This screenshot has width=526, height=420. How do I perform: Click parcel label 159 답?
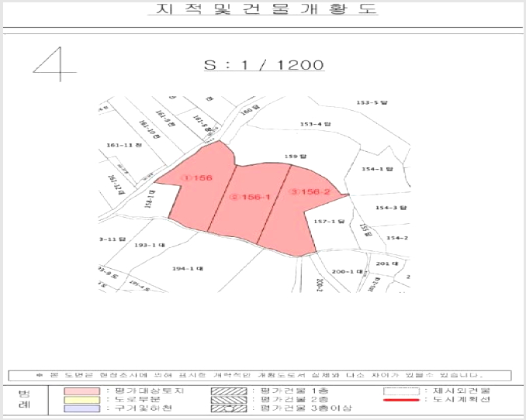[296, 157]
